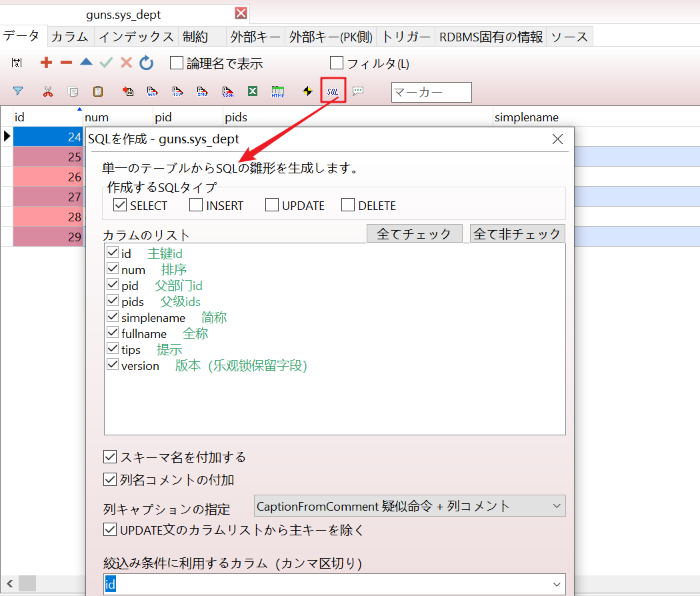Screen dimensions: 700x596
Task: Toggle 論理名で表示 to show logical names
Action: pos(176,62)
